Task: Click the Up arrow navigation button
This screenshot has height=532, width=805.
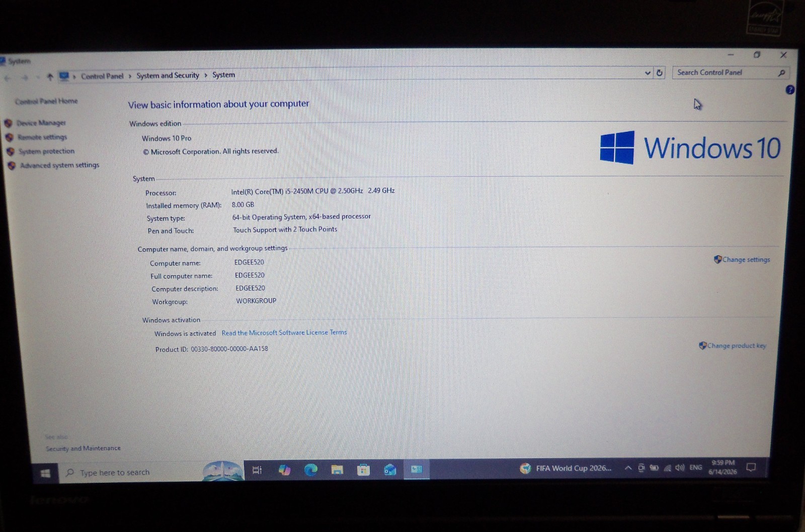Action: pyautogui.click(x=49, y=76)
